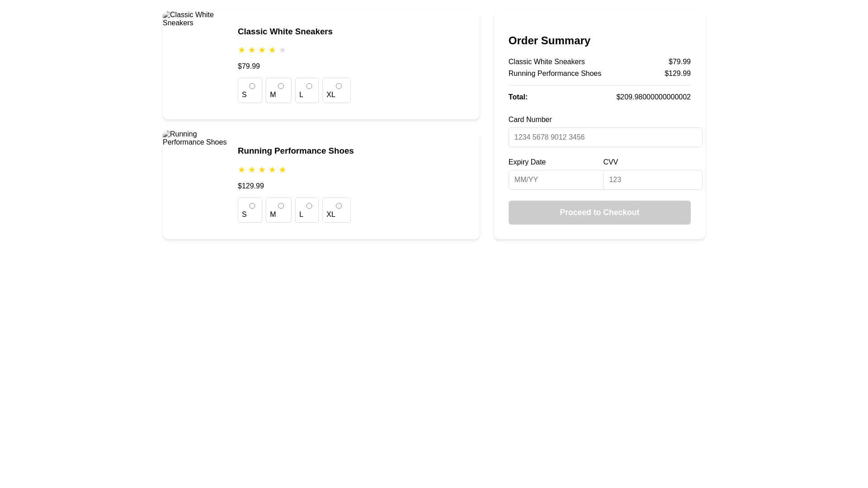Select size S for Running Performance Shoes
Viewport: 868px width, 488px height.
pyautogui.click(x=252, y=206)
